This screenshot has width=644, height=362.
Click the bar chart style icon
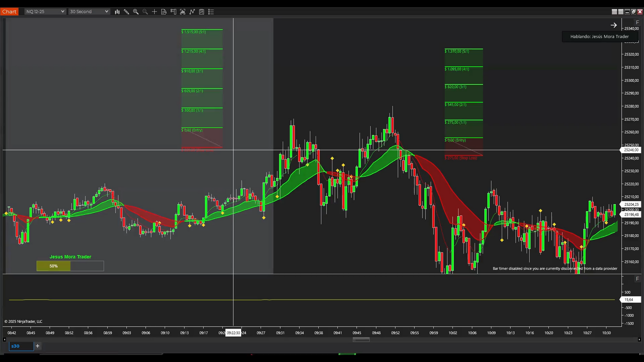117,12
